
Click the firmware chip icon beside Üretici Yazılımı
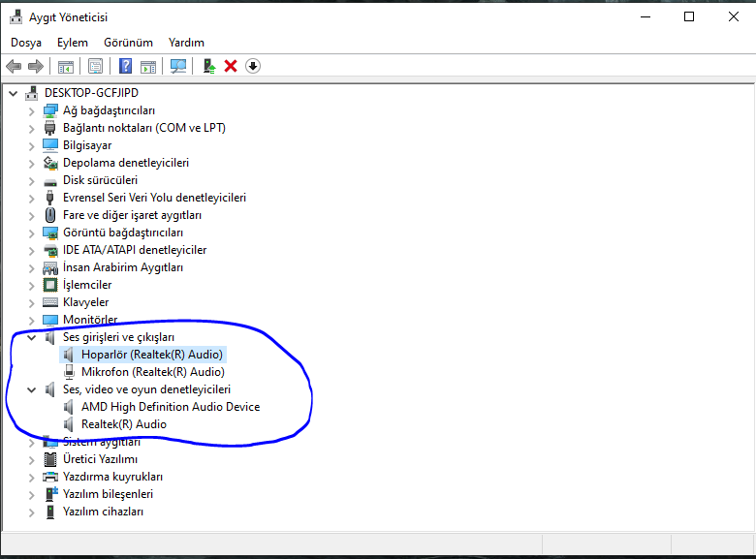50,459
